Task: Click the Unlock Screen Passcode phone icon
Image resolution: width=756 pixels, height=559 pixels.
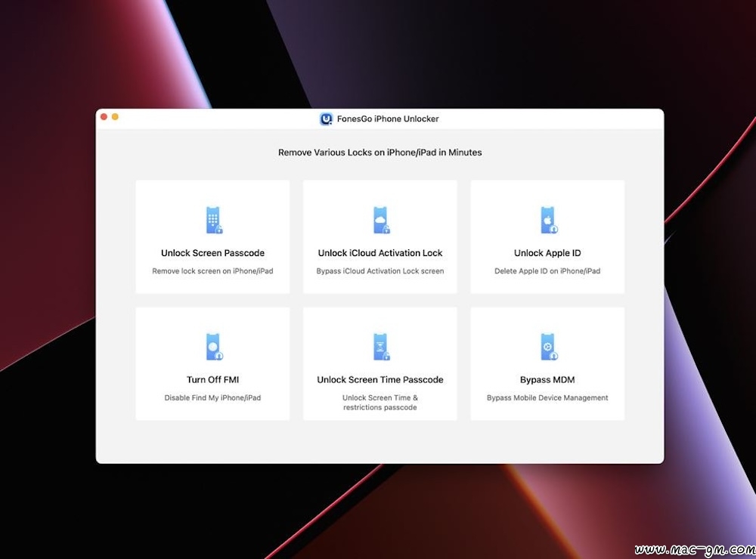Action: tap(214, 221)
